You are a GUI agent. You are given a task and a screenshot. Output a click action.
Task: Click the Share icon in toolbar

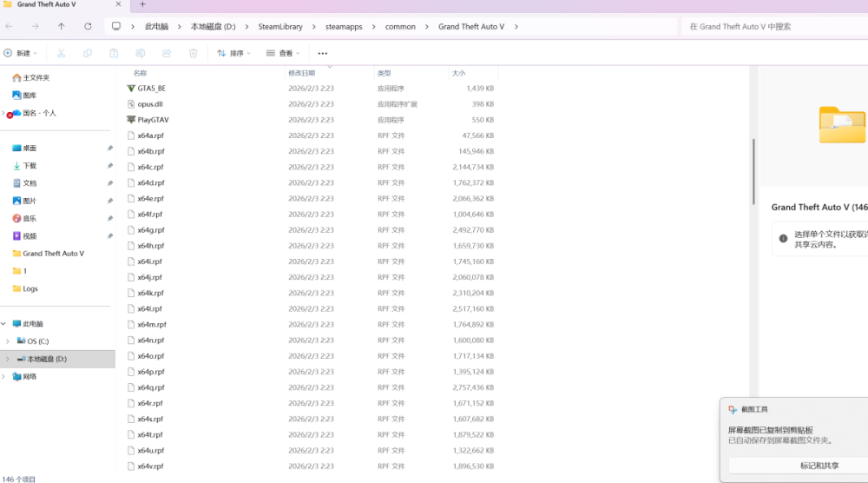click(167, 53)
